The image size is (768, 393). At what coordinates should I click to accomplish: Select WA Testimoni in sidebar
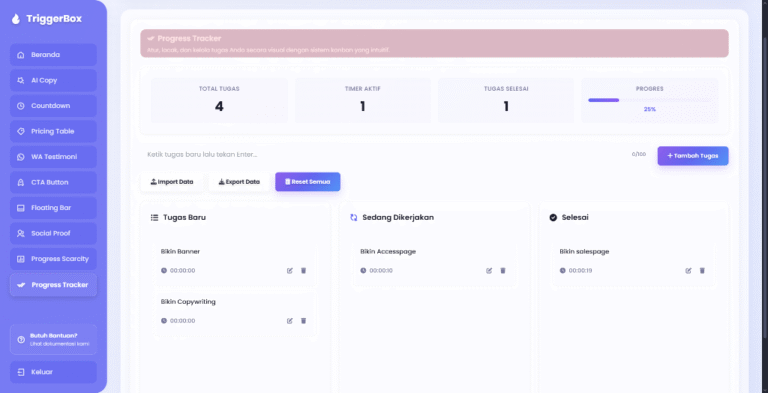pyautogui.click(x=53, y=157)
